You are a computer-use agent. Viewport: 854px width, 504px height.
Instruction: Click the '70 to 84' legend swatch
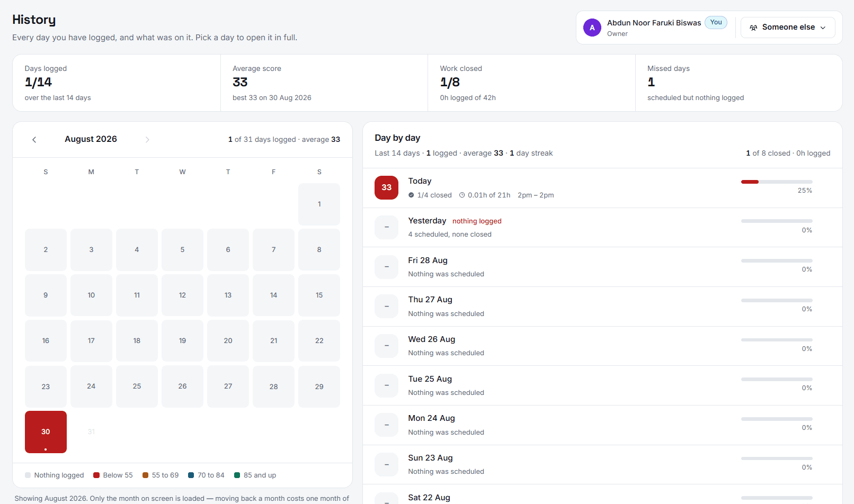pyautogui.click(x=191, y=475)
